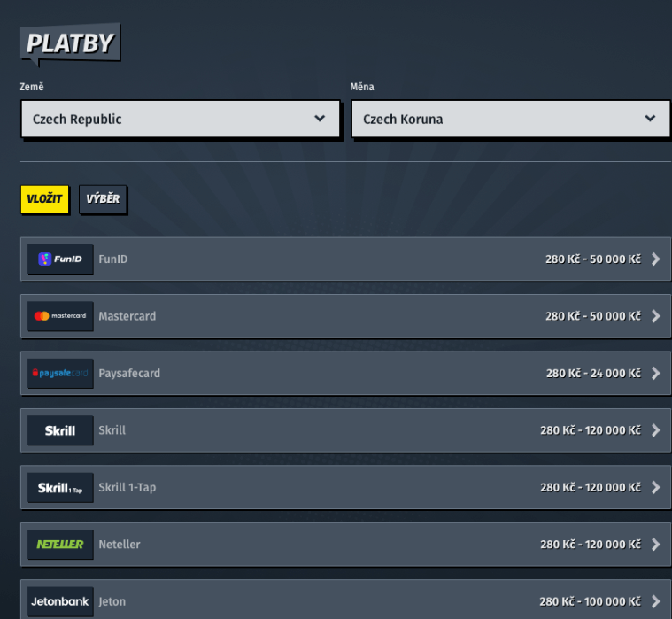Open the Czech Koruna currency dropdown
The image size is (672, 619).
point(511,119)
